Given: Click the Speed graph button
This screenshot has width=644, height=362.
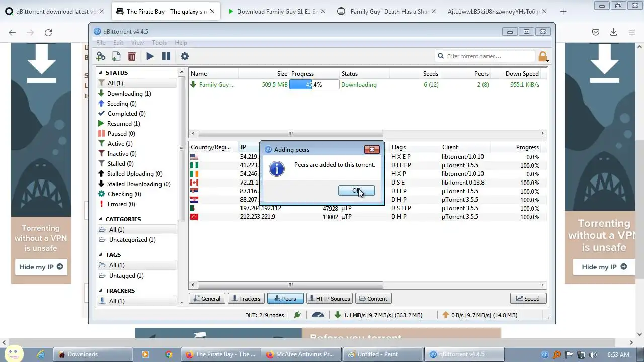Looking at the screenshot, I should [528, 299].
